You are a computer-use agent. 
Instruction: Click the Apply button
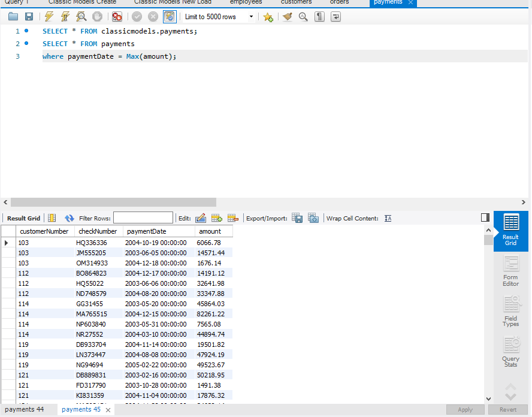coord(465,410)
